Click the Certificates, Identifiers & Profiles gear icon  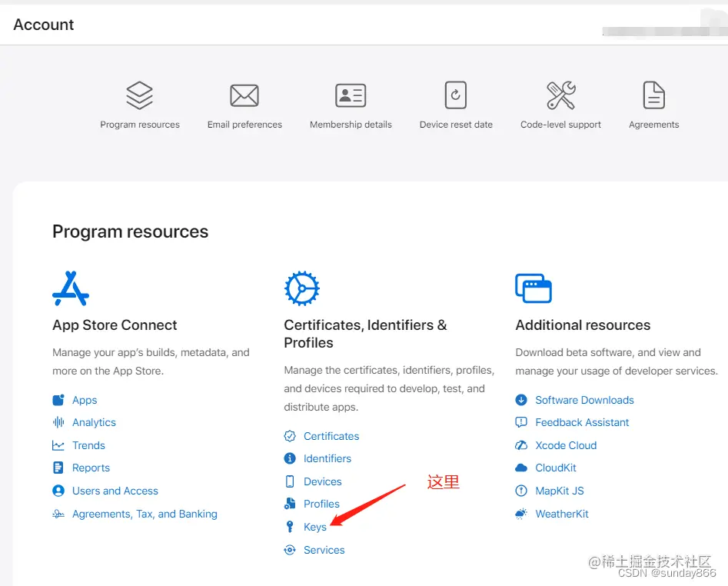[x=302, y=288]
